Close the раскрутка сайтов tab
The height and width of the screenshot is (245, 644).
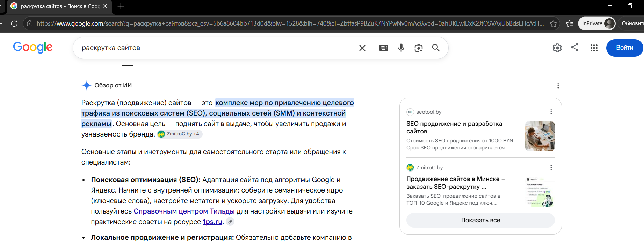[x=105, y=6]
